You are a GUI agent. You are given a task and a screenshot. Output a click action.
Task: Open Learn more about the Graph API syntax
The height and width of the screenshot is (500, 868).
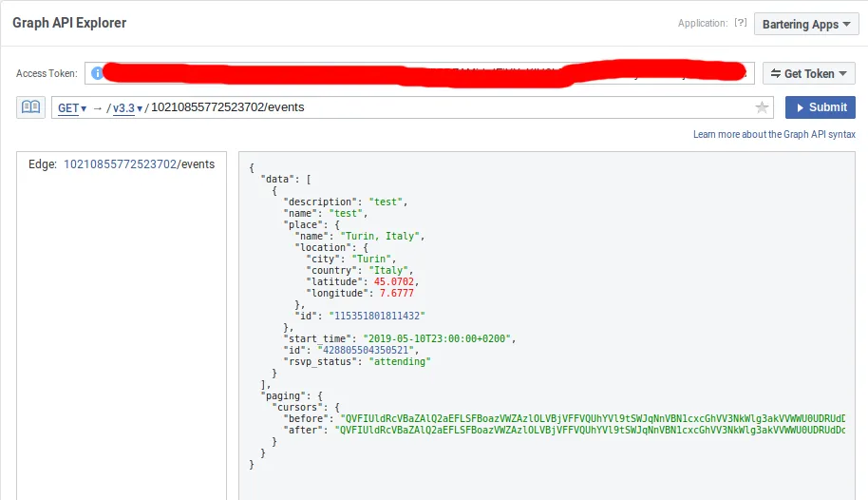[774, 134]
